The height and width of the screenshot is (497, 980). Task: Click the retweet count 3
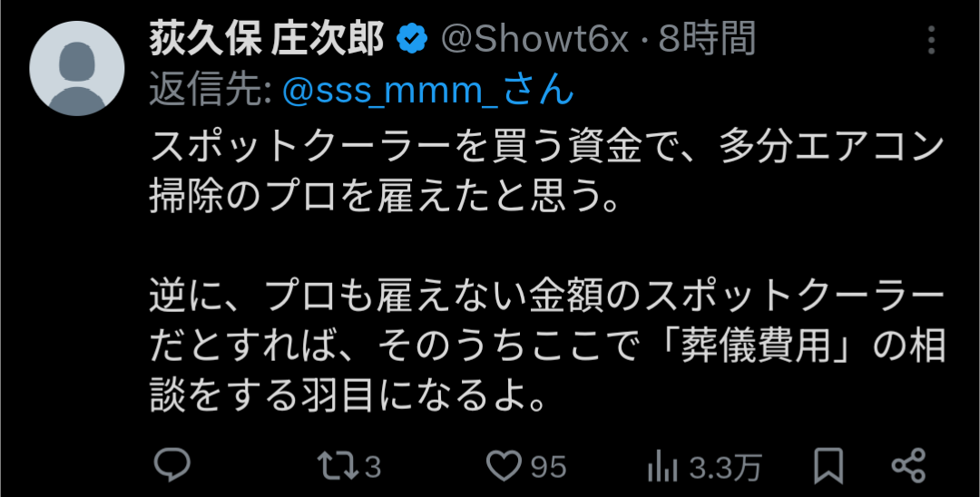373,467
